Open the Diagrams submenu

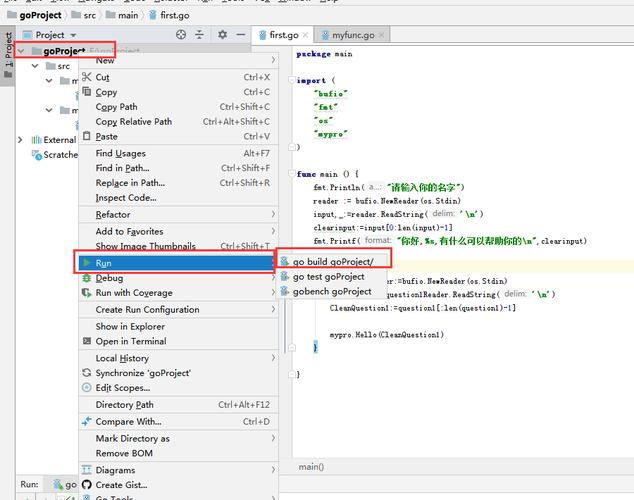pos(178,470)
